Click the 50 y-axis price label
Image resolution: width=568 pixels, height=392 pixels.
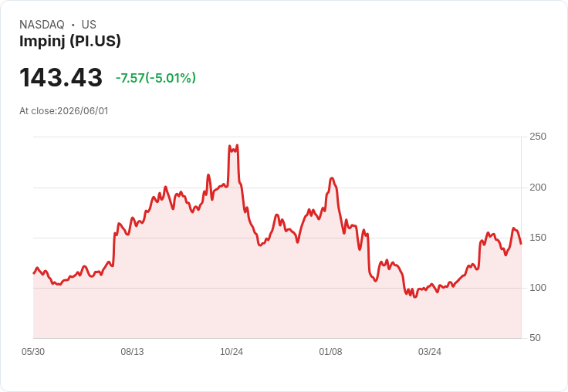535,338
